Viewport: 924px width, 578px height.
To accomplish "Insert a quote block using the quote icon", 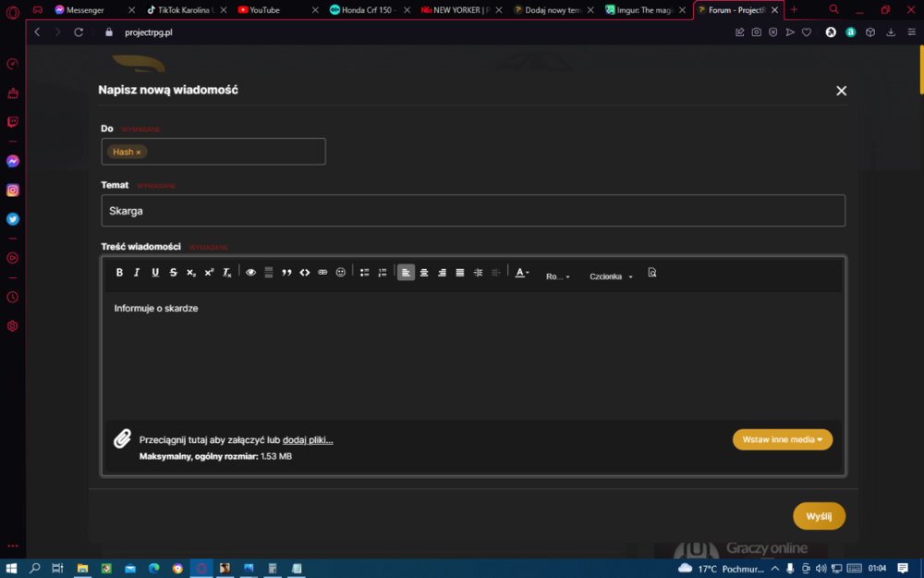I will 286,273.
